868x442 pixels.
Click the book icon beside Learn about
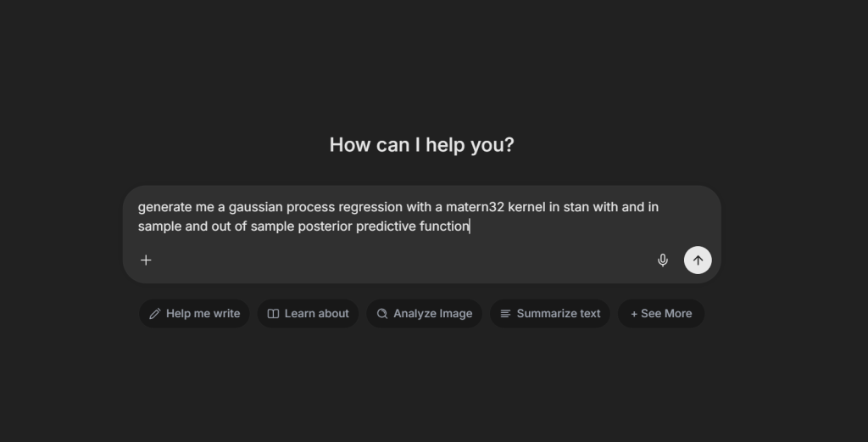click(x=273, y=314)
